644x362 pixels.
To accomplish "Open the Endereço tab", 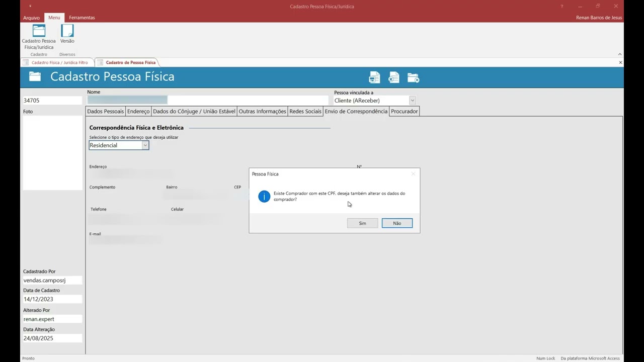I will click(x=138, y=111).
